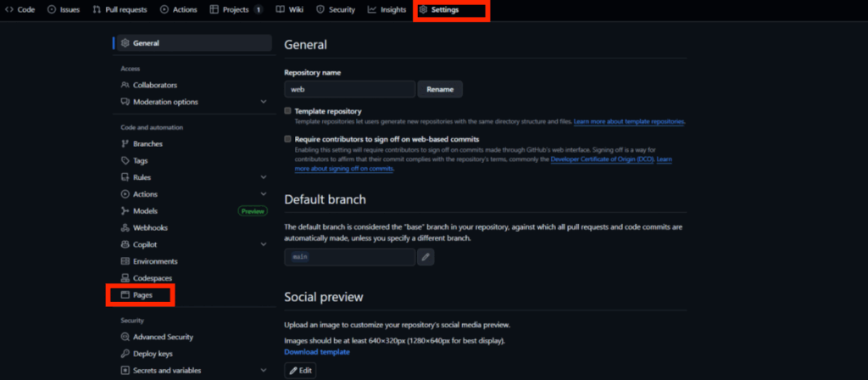Click the Advanced Security shield icon
The image size is (868, 380).
point(125,337)
